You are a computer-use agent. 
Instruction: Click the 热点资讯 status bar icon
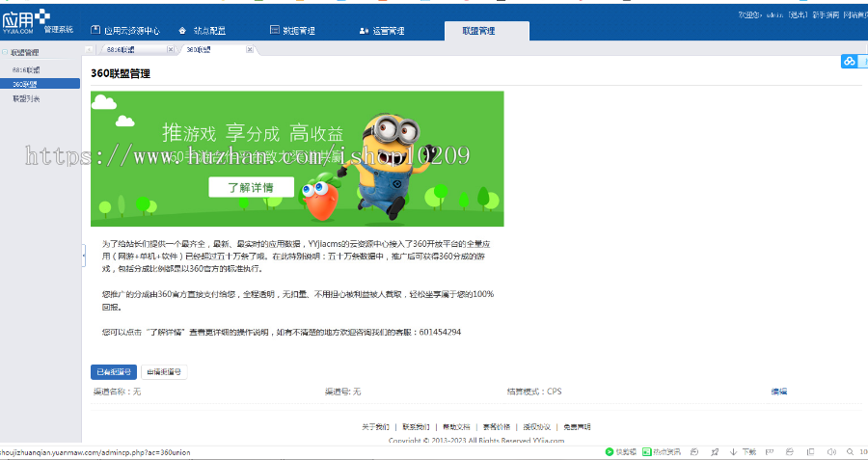[x=662, y=451]
